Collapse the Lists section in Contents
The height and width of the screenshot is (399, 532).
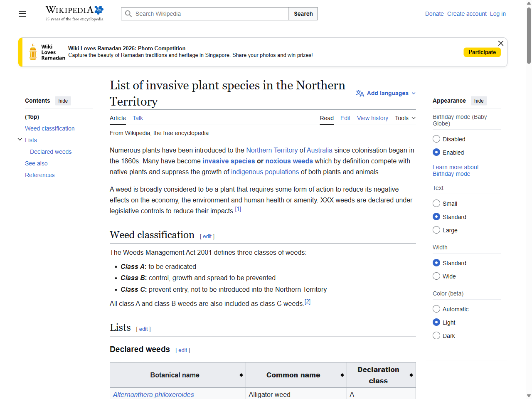[20, 140]
